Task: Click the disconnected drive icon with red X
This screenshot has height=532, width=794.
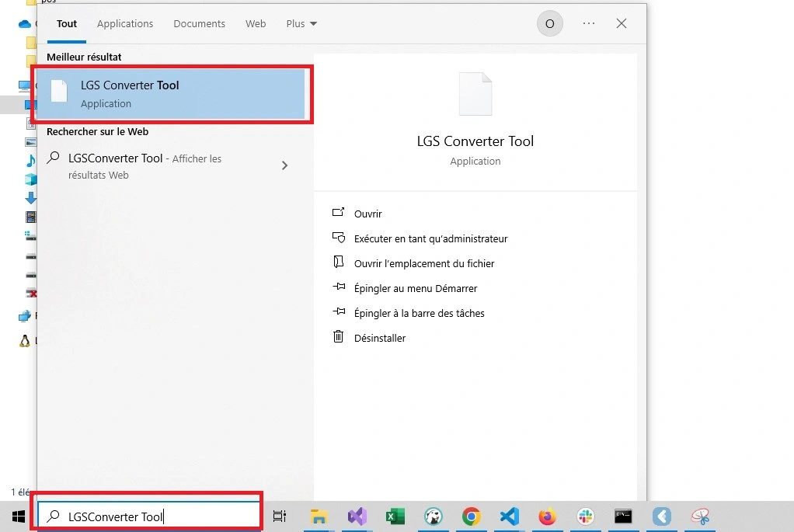Action: [31, 293]
